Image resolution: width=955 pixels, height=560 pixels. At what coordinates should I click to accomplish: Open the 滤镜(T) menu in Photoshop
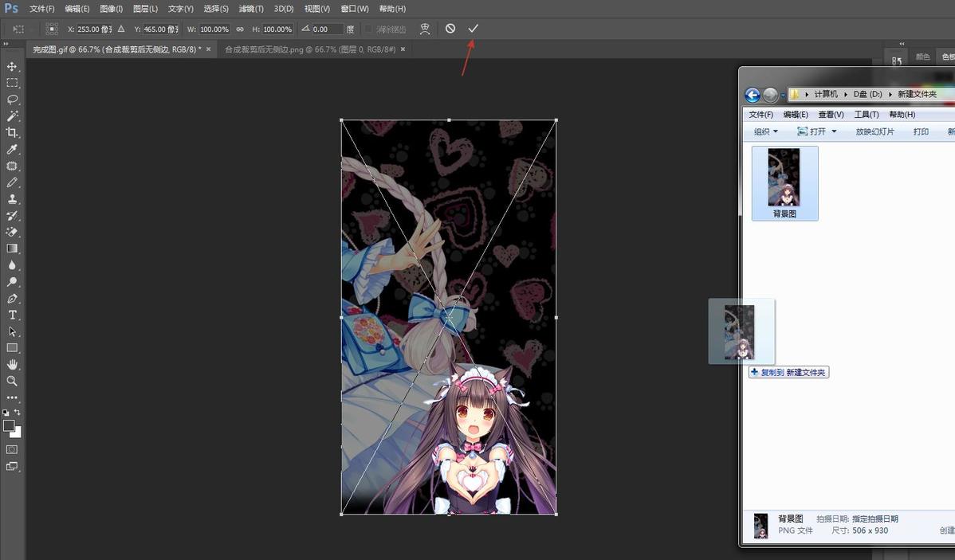coord(251,9)
